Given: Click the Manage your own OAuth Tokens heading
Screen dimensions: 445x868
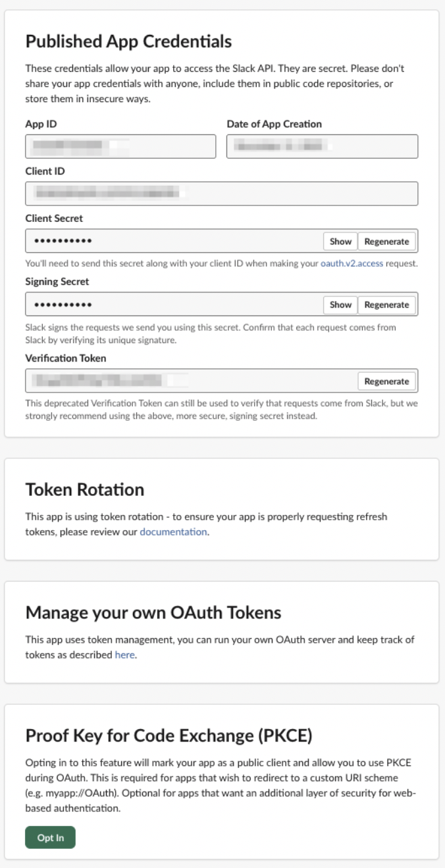Looking at the screenshot, I should [153, 612].
